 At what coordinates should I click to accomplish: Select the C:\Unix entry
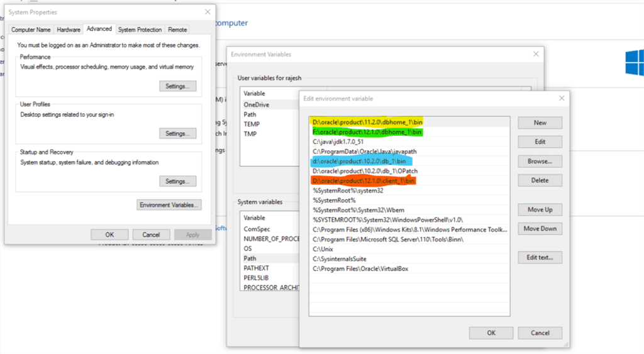coord(409,249)
